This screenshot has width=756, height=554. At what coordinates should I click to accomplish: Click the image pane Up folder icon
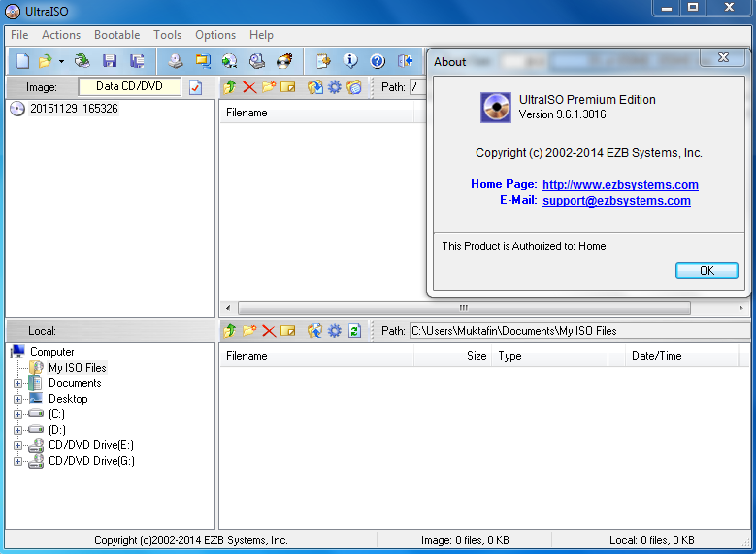[x=229, y=87]
